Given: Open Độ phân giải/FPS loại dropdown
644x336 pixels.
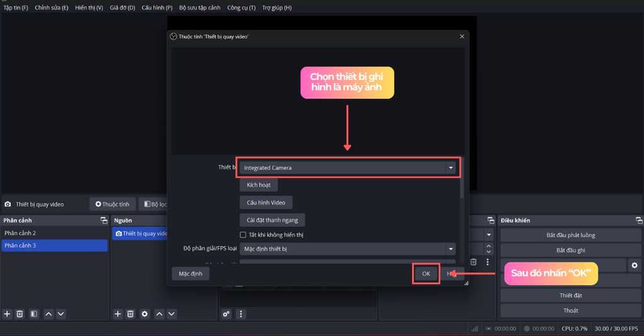Looking at the screenshot, I should coord(347,249).
